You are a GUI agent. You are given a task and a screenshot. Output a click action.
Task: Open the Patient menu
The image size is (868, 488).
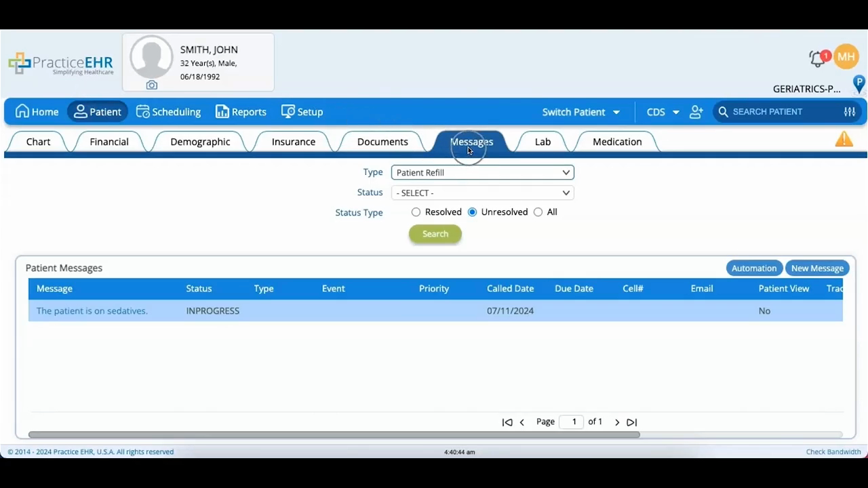point(98,112)
